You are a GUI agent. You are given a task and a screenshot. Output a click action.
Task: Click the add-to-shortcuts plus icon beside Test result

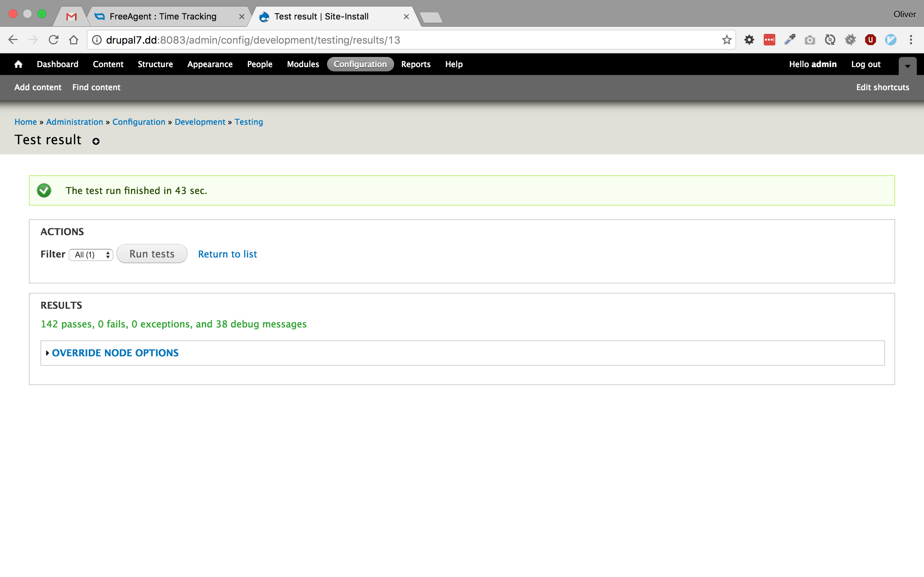tap(96, 142)
